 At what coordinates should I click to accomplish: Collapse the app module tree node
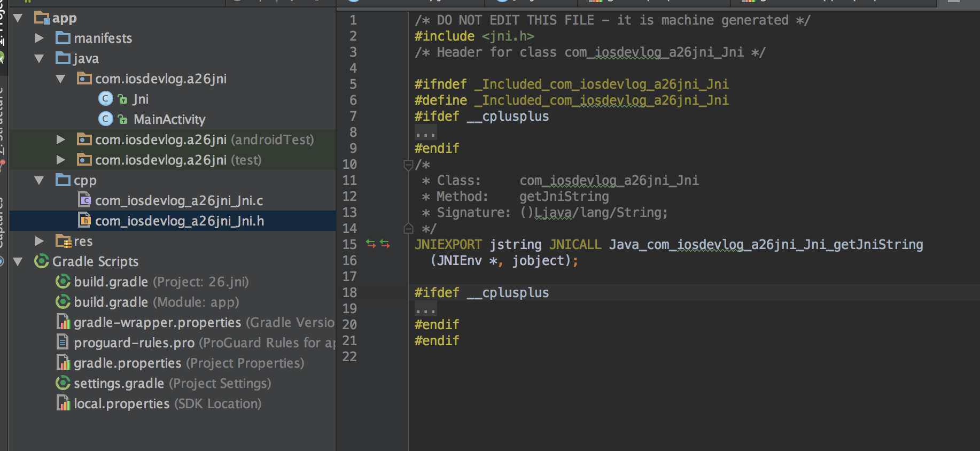point(18,18)
